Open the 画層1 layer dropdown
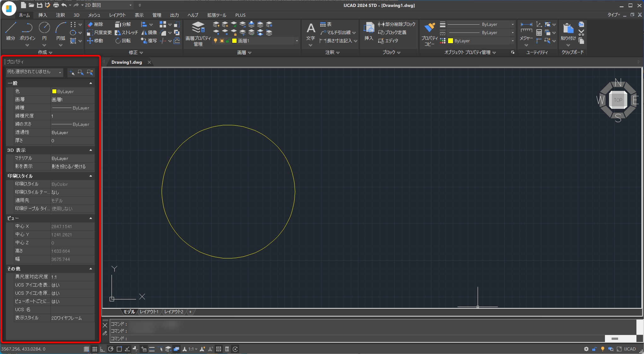 296,41
